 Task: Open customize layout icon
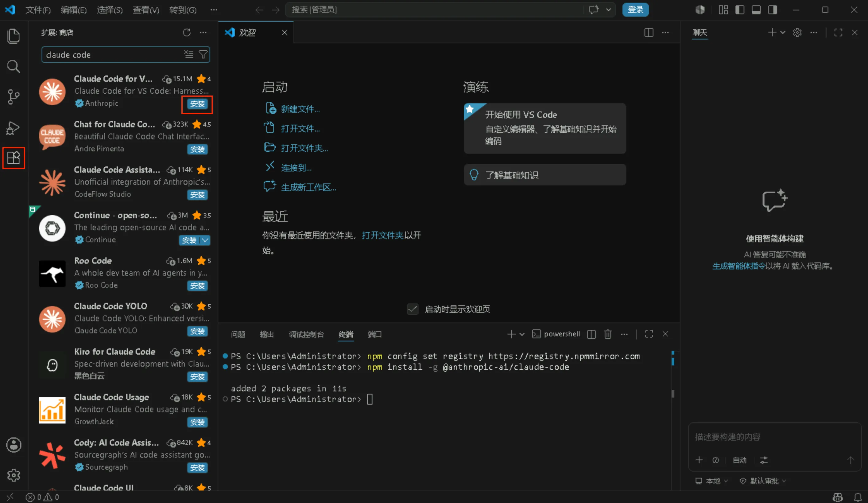pyautogui.click(x=723, y=10)
